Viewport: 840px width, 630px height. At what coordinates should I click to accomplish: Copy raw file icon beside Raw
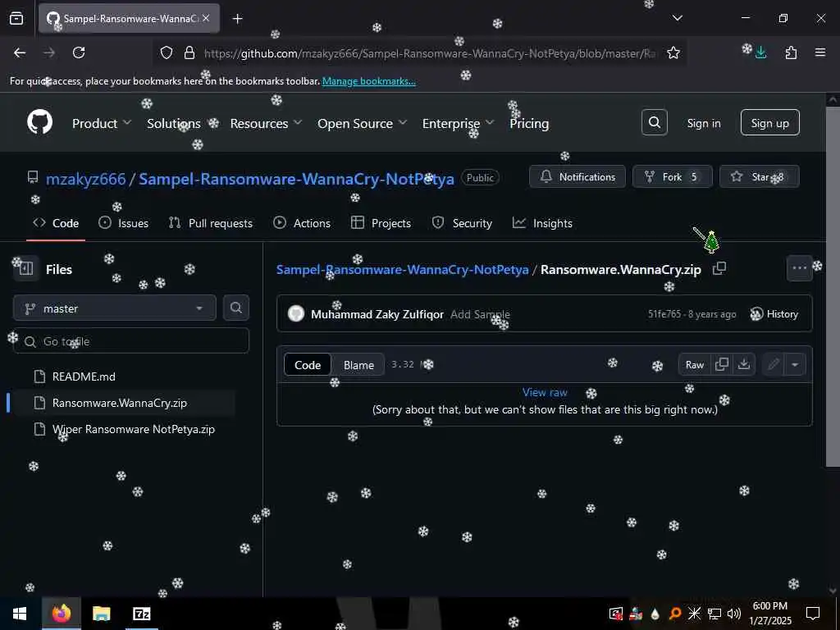point(722,364)
